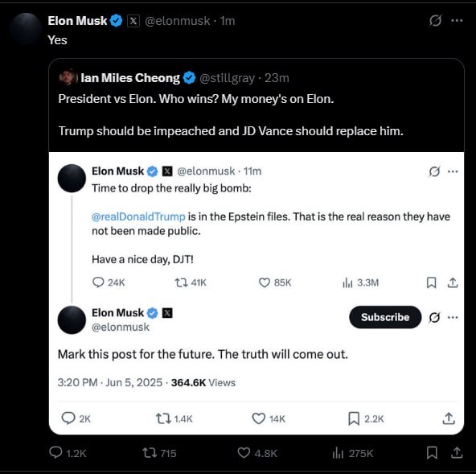Bookmark the top Elon Musk post
The image size is (476, 474).
coord(432,453)
